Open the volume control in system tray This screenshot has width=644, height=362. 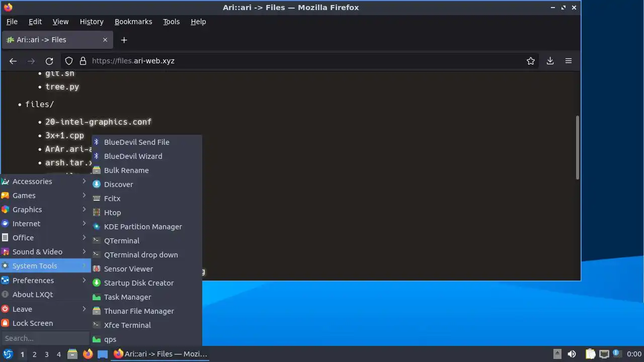click(572, 354)
